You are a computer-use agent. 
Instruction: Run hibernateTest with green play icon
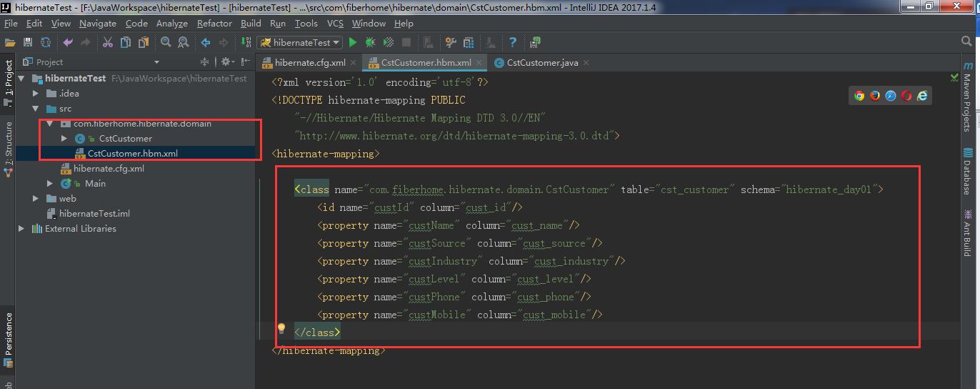point(353,42)
